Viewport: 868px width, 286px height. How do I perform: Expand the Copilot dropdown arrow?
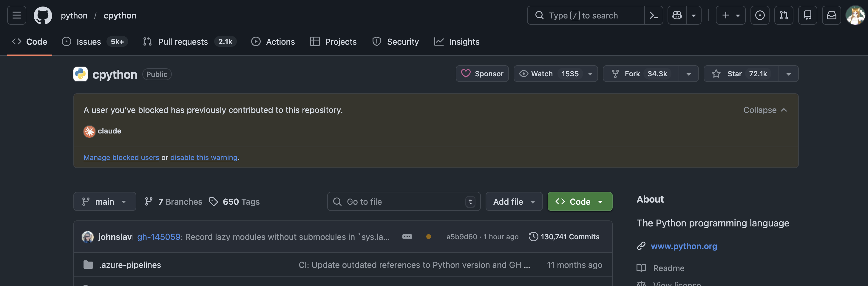coord(694,15)
